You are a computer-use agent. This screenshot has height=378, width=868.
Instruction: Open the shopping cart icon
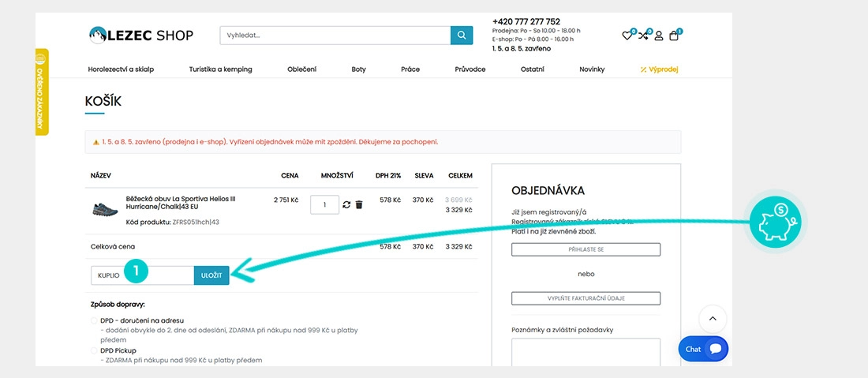click(x=674, y=36)
